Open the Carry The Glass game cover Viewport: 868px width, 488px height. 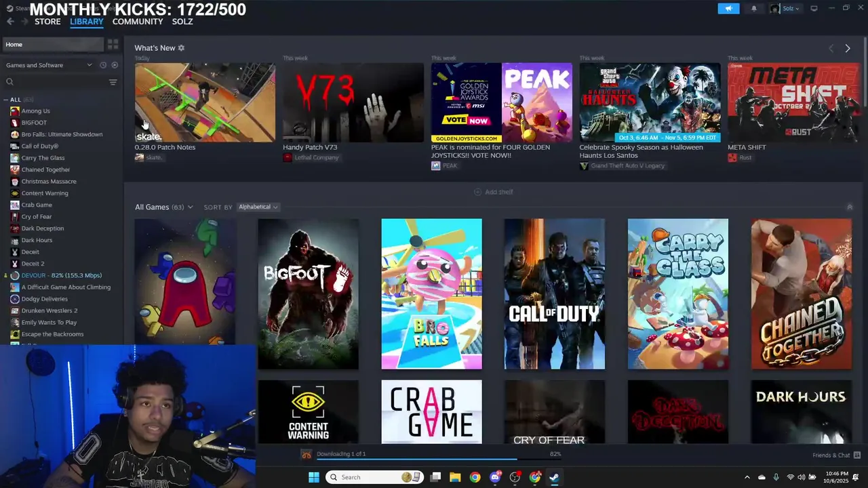(678, 294)
